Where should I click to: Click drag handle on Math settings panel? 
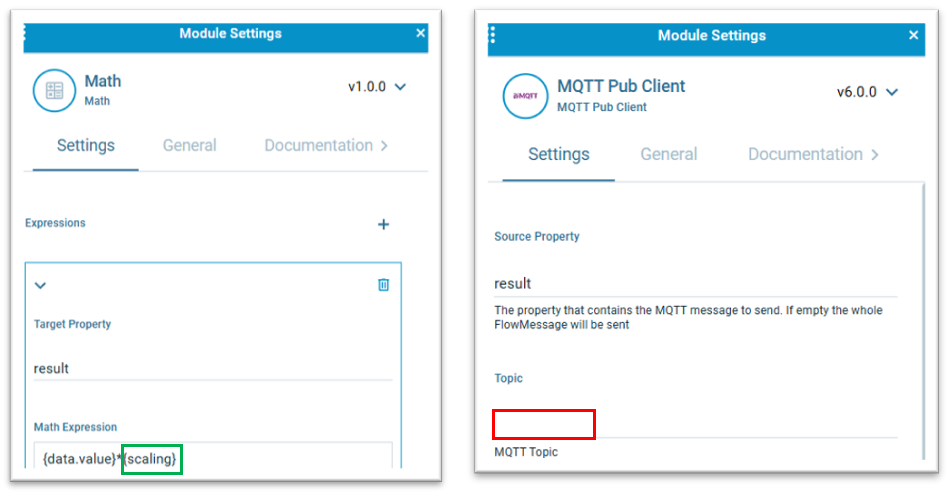[x=25, y=32]
